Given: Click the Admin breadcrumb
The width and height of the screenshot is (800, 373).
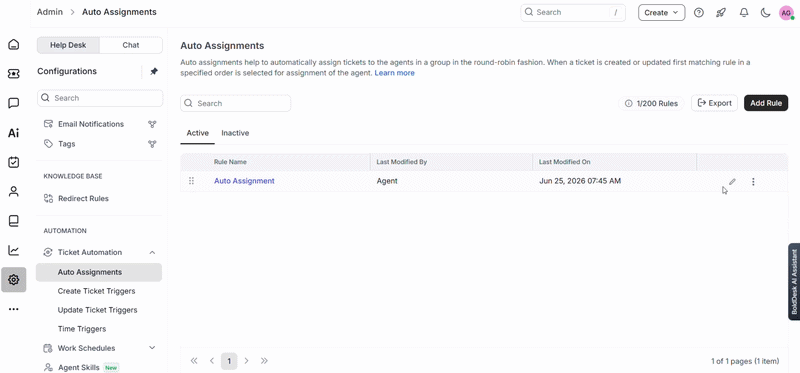Looking at the screenshot, I should tap(50, 12).
